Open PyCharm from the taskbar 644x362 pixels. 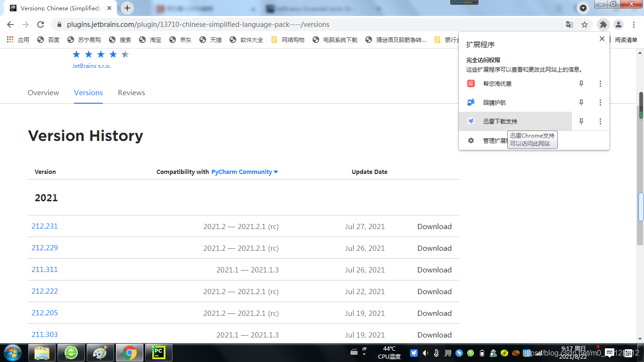(x=159, y=353)
